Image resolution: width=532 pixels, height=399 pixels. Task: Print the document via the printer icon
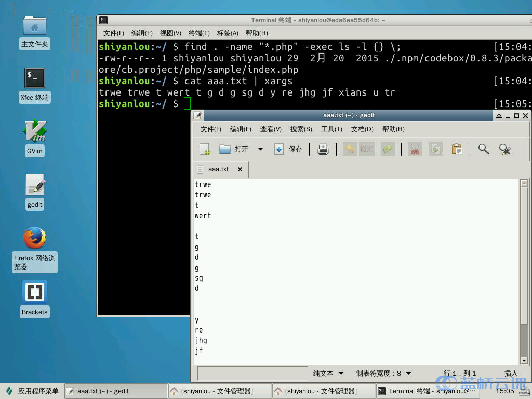323,149
